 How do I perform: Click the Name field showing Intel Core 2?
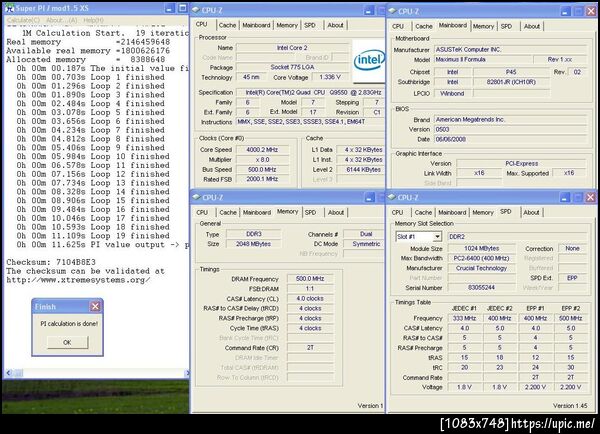pyautogui.click(x=292, y=48)
